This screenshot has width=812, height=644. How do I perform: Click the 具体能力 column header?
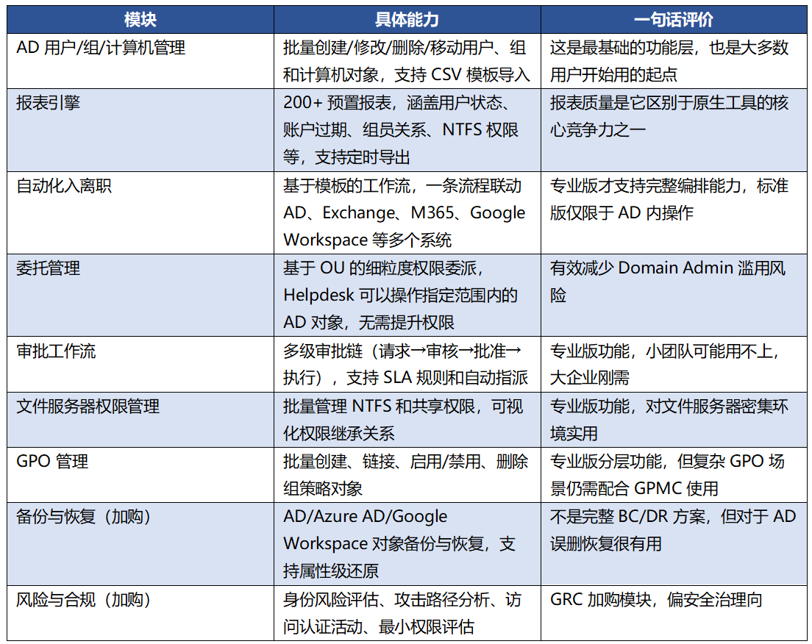(x=407, y=20)
